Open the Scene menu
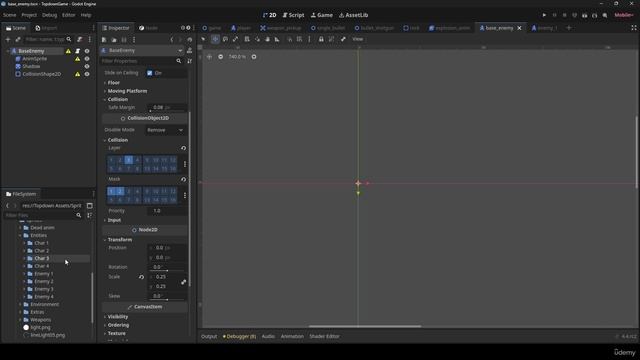 [x=9, y=15]
